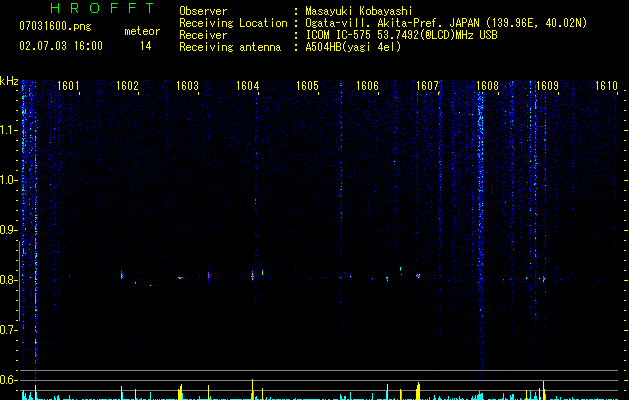Click the 1608 time marker

coord(487,86)
